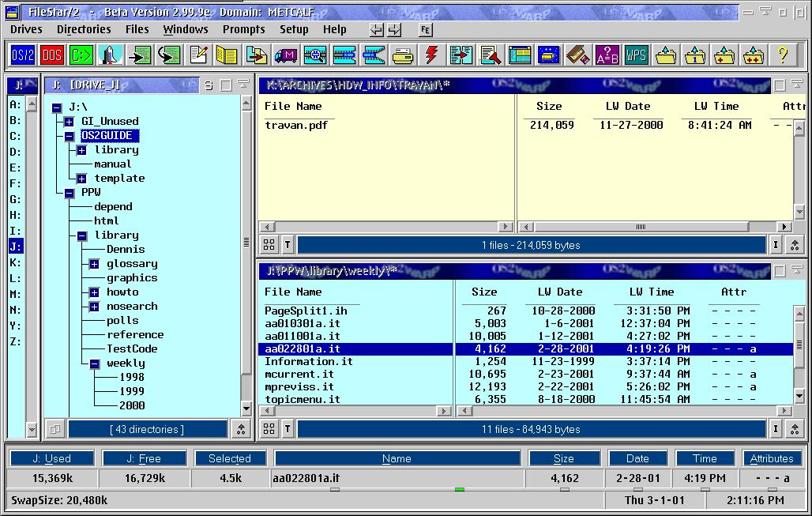Open the Directories menu
812x516 pixels.
84,29
